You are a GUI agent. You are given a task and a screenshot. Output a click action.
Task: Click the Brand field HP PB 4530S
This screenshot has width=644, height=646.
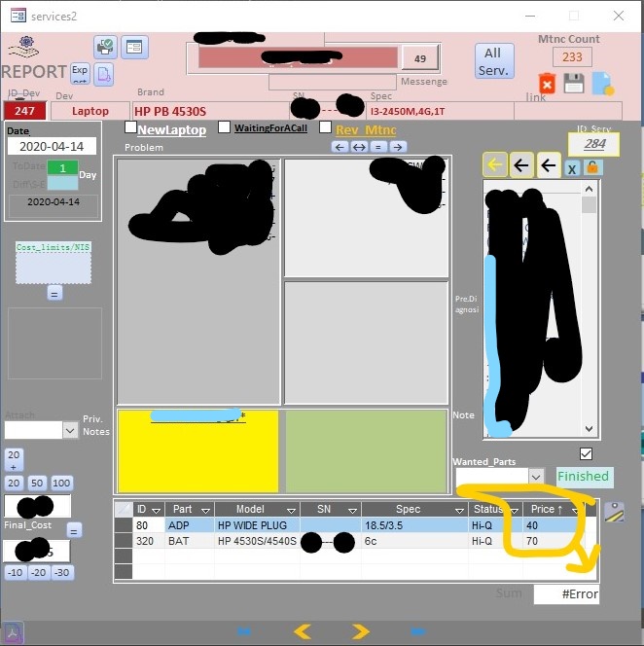[211, 111]
